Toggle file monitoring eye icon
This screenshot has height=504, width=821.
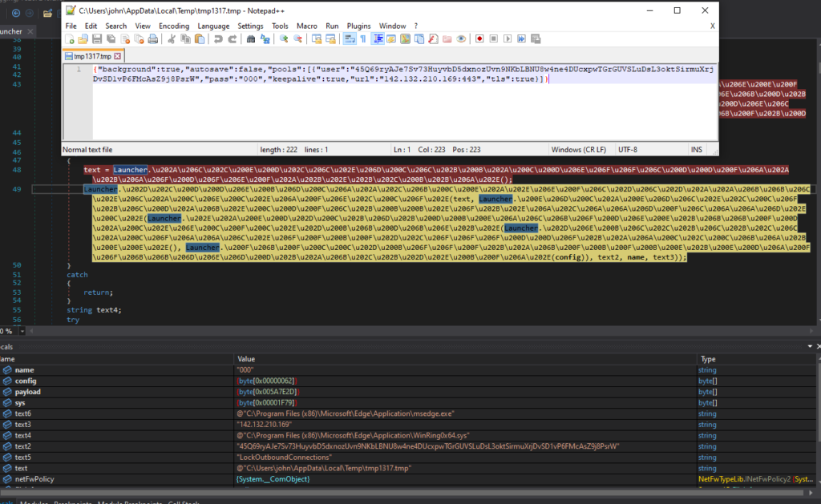(461, 39)
